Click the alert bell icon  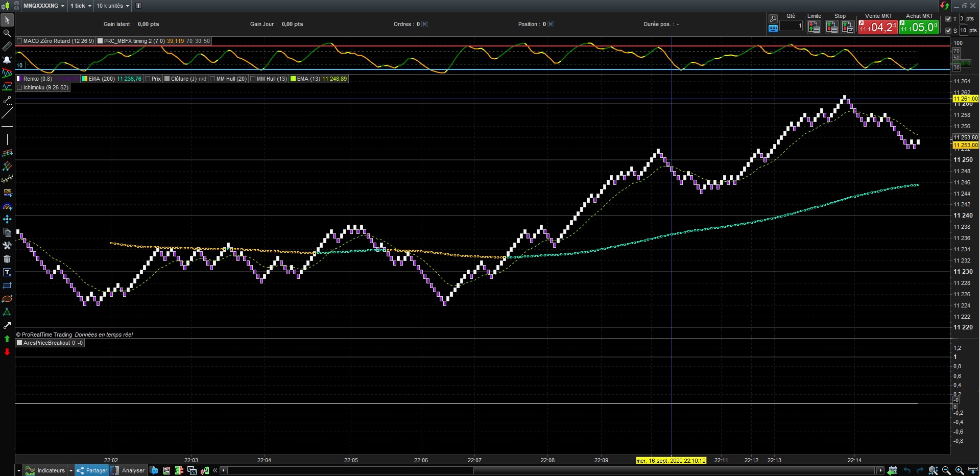point(7,60)
